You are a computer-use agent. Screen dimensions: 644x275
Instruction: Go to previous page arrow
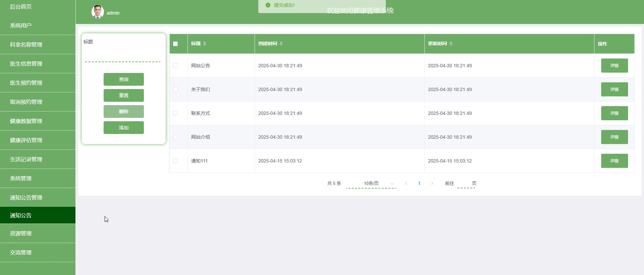(406, 183)
